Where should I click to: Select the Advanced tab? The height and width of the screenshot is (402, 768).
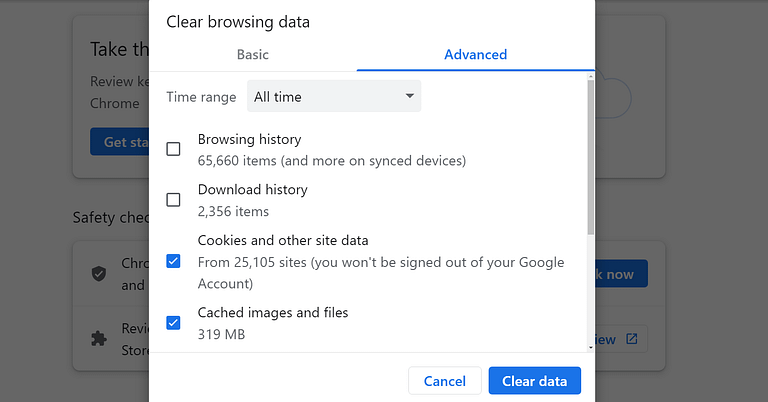pos(475,55)
